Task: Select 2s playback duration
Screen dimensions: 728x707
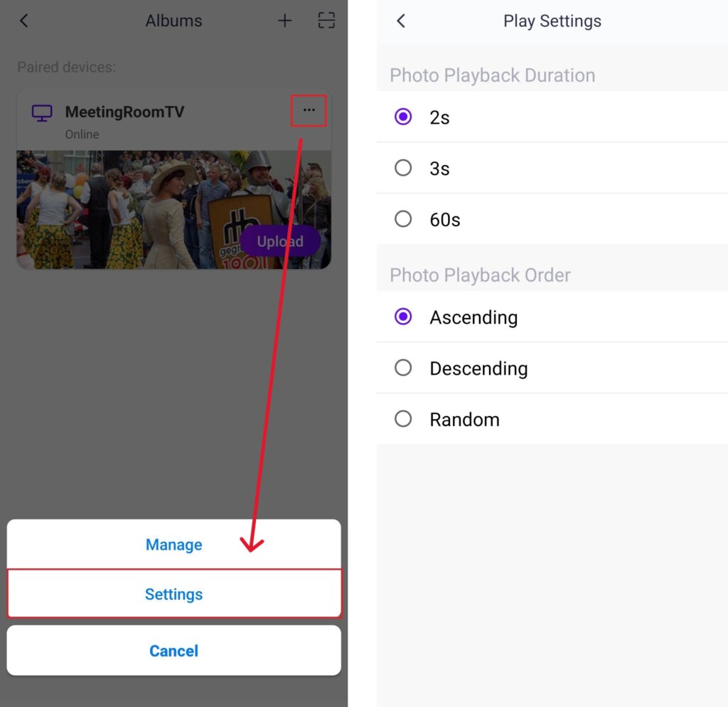Action: pos(403,117)
